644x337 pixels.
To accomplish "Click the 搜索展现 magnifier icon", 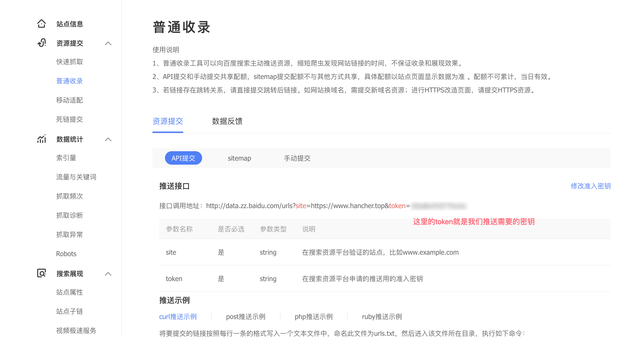I will pos(41,274).
